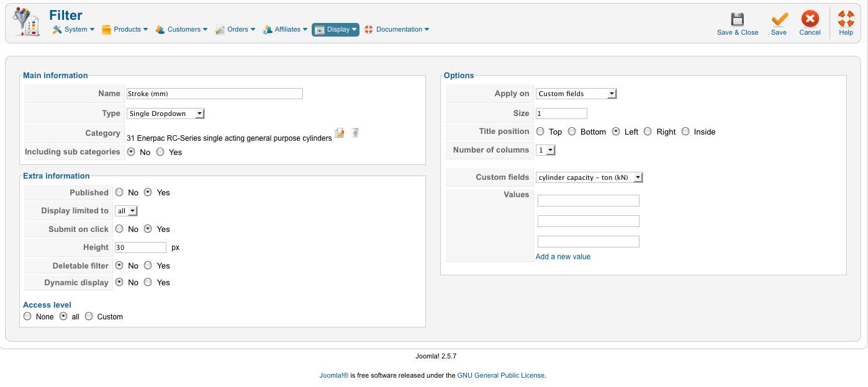Open the Custom fields cylinder capacity dropdown

point(589,177)
